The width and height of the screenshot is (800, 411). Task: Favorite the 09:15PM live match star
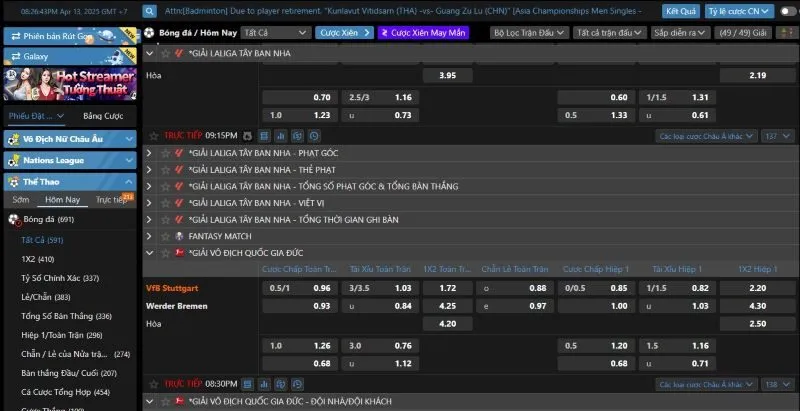point(153,135)
